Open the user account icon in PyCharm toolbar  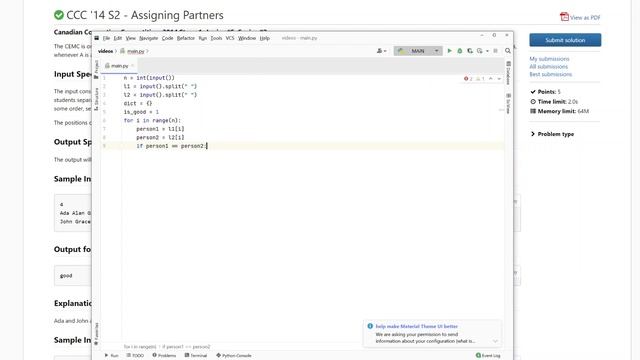tap(380, 51)
